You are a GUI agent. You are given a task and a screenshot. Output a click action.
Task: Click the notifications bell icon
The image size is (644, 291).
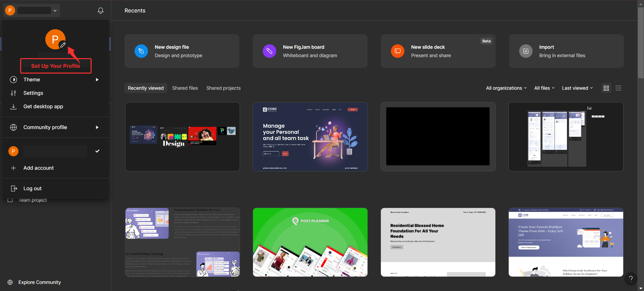pyautogui.click(x=100, y=10)
